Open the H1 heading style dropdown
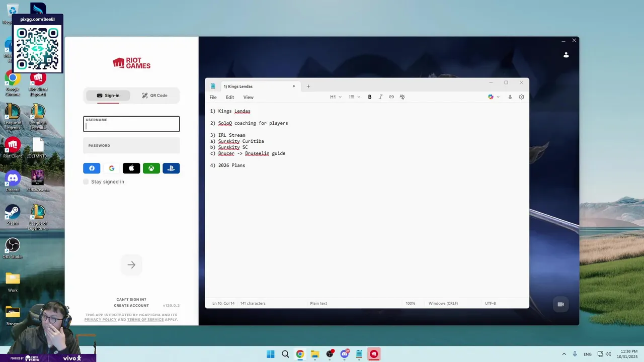Viewport: 644px width, 362px height. tap(336, 97)
